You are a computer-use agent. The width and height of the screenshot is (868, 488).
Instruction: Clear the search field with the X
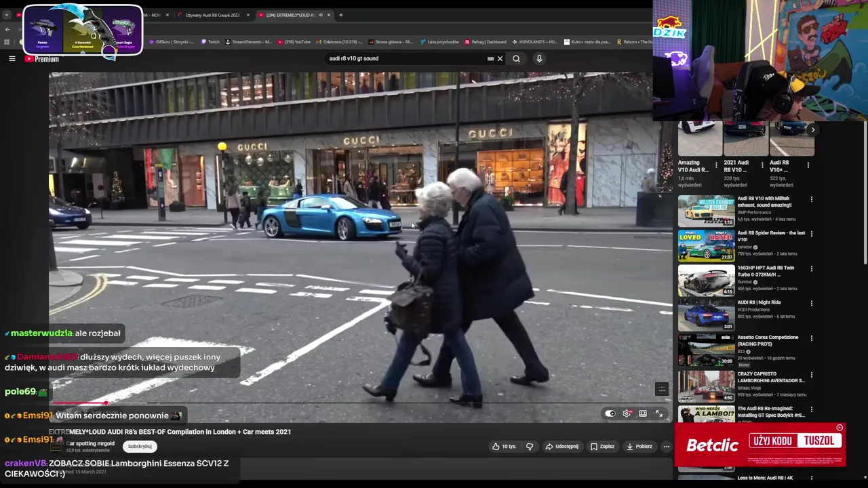point(500,58)
